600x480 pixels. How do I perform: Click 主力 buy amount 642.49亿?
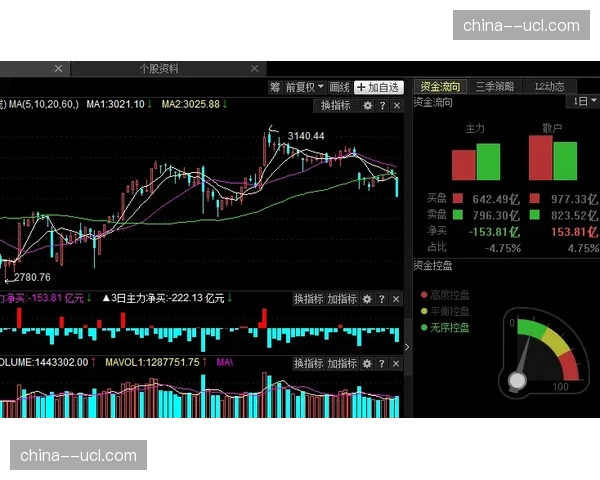pos(496,199)
